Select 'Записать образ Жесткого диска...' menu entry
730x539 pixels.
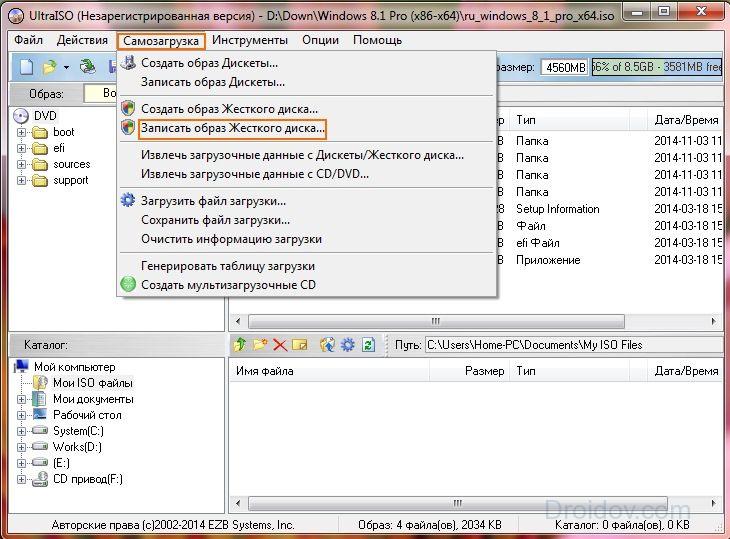pyautogui.click(x=232, y=129)
